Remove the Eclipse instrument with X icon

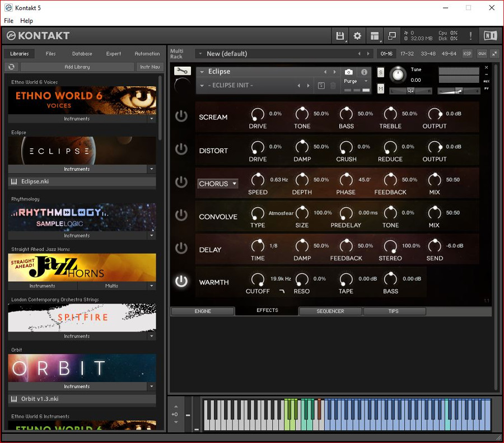[x=486, y=67]
